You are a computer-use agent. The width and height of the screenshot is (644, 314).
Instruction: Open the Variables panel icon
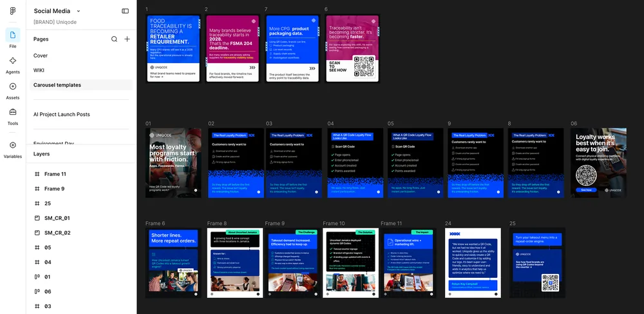pyautogui.click(x=13, y=145)
